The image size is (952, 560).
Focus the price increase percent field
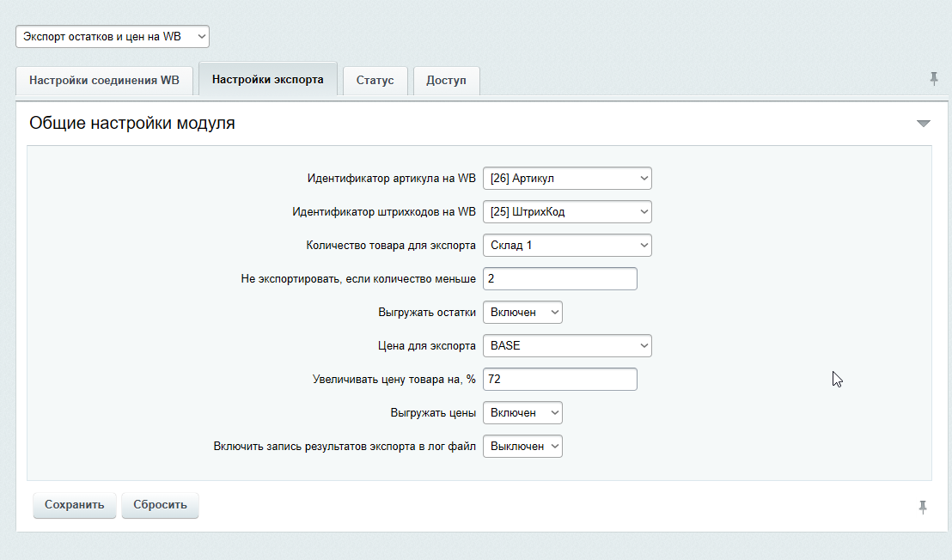(x=559, y=380)
